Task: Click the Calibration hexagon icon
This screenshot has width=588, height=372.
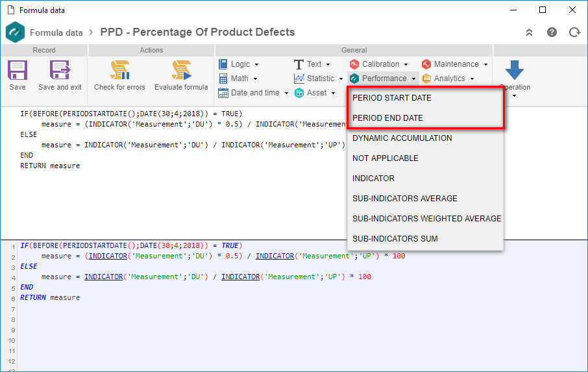Action: pos(354,64)
